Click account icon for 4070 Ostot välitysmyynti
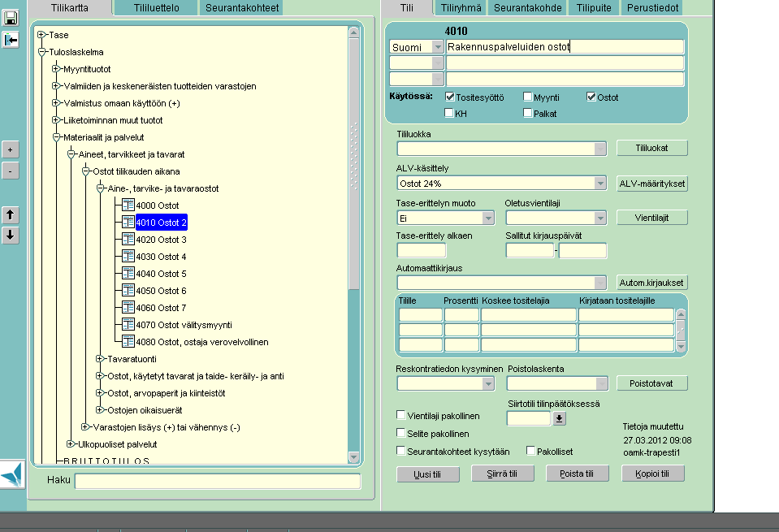Screen dimensions: 779x532 (x=128, y=324)
